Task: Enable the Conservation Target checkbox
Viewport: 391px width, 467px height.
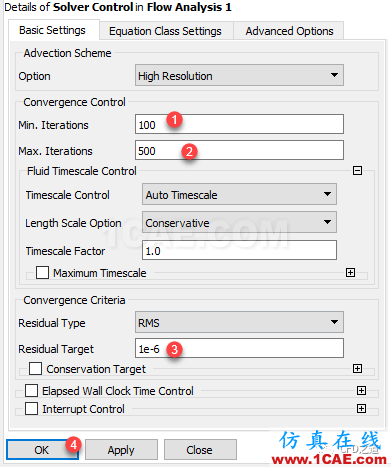Action: 35,369
